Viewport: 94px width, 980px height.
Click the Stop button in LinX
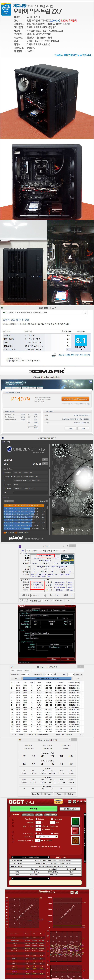coord(78,678)
